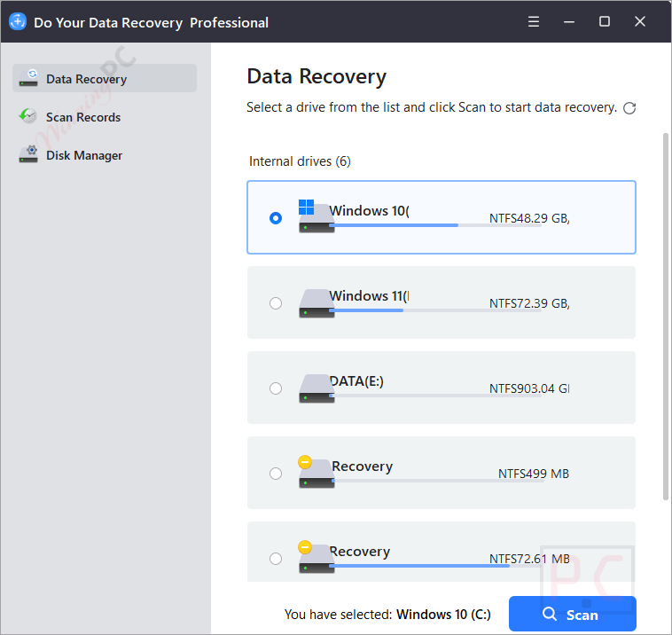Click the Scan Records clock icon
This screenshot has width=672, height=635.
point(28,116)
